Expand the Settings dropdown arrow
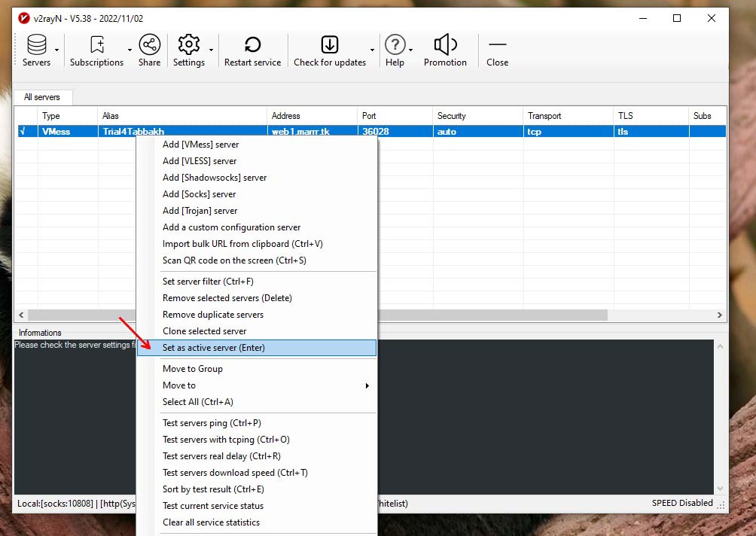The width and height of the screenshot is (756, 536). coord(211,50)
